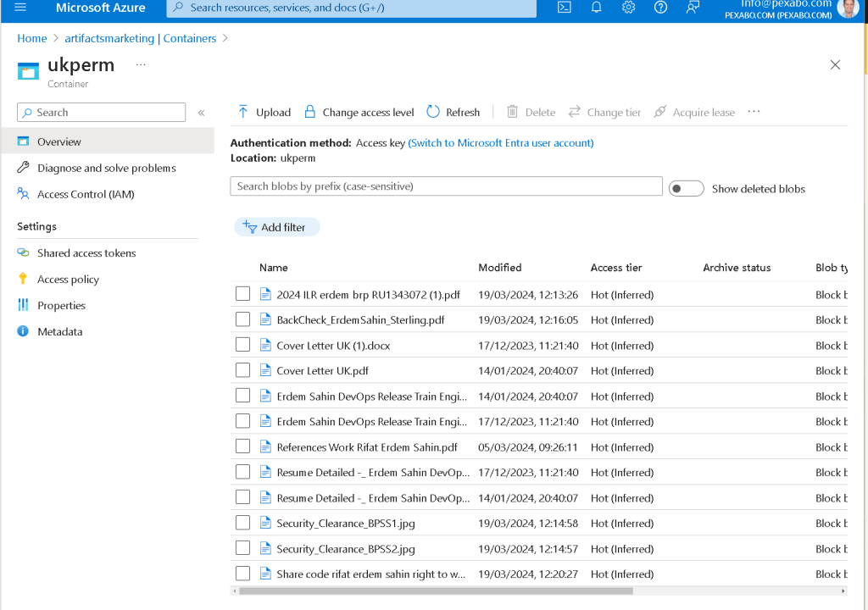Sort by the Modified column header

click(500, 268)
